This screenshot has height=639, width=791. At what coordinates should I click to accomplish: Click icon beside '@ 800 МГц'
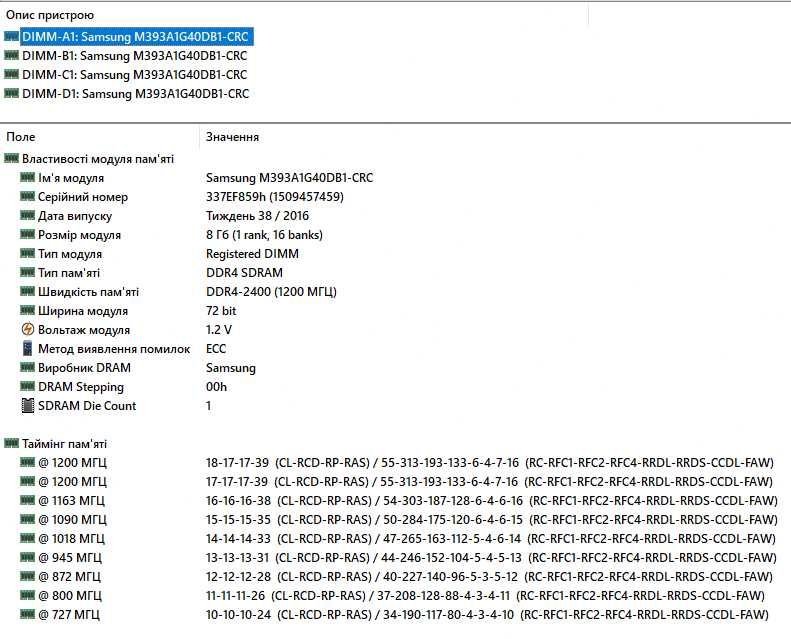tap(27, 595)
